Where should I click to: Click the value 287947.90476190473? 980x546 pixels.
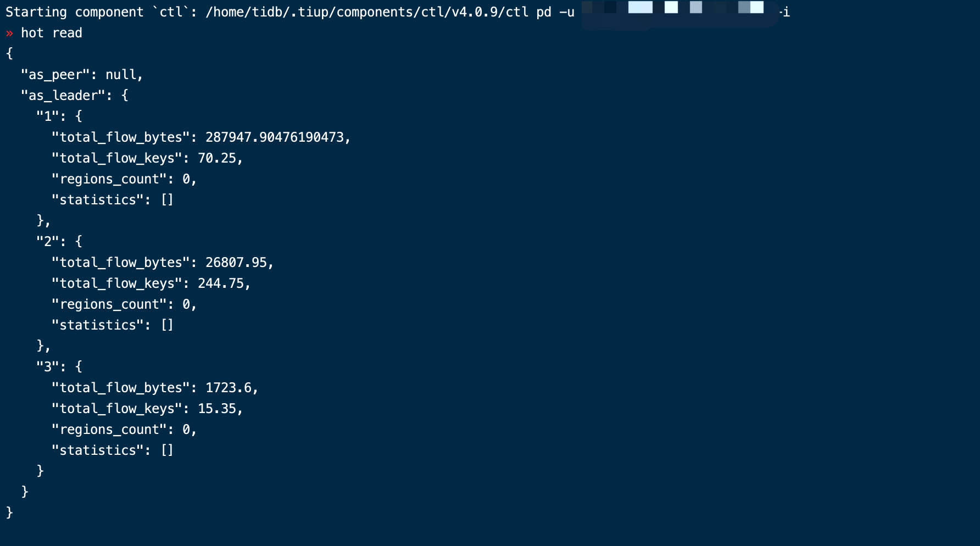(275, 137)
